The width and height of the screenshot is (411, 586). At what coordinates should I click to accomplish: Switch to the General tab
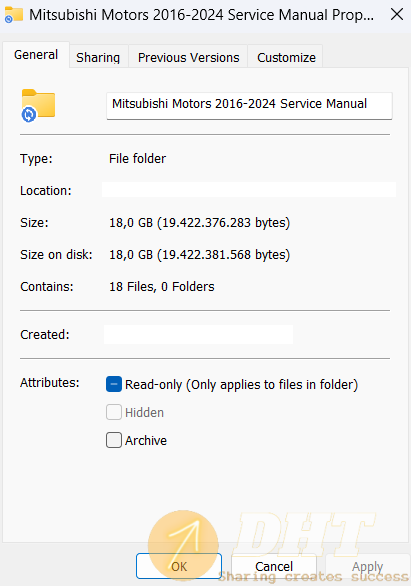point(36,55)
